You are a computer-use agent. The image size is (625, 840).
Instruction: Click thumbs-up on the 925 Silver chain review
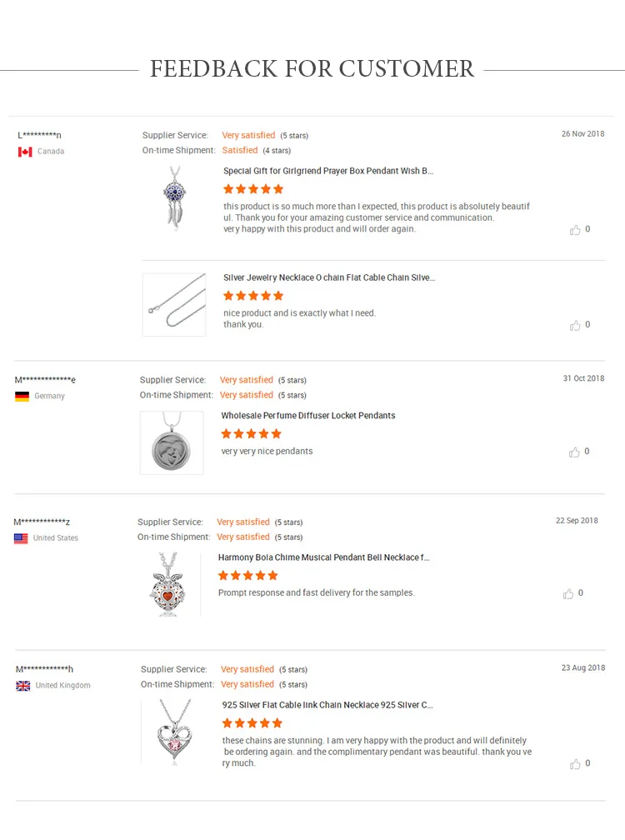575,764
